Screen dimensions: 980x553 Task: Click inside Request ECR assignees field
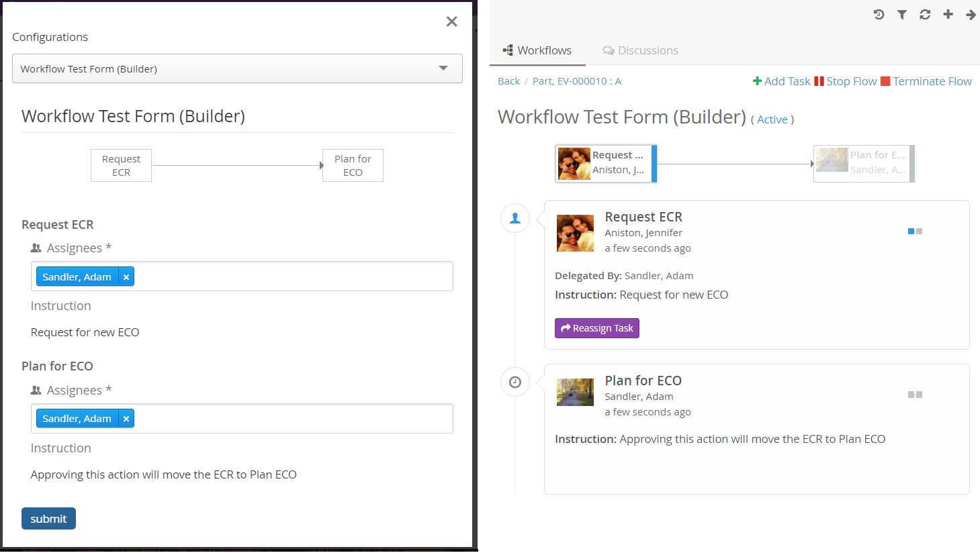pyautogui.click(x=292, y=276)
